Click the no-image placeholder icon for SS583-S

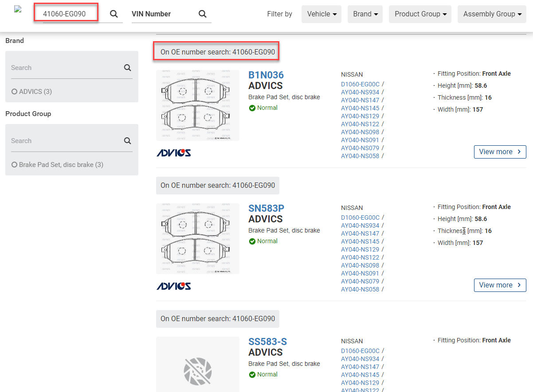[198, 371]
